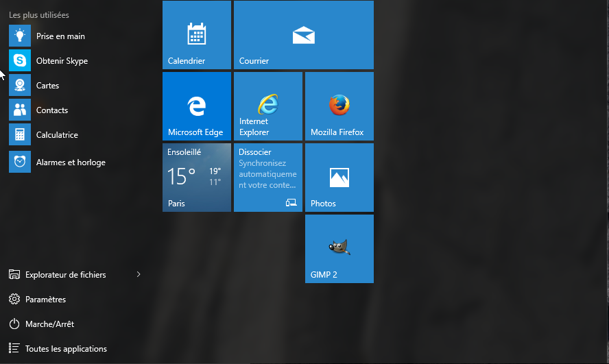Select the Contacts label

[x=52, y=110]
